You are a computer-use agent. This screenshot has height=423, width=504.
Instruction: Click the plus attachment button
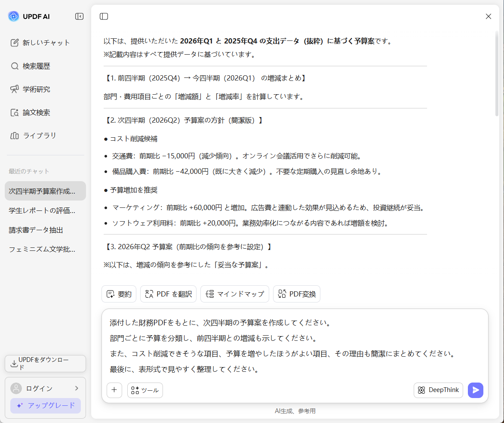[x=114, y=390]
